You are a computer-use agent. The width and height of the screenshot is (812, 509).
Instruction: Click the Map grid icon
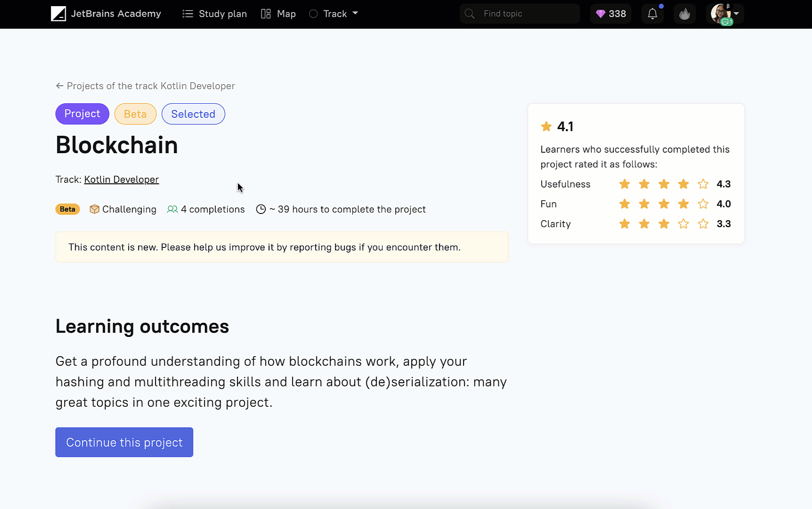point(266,14)
